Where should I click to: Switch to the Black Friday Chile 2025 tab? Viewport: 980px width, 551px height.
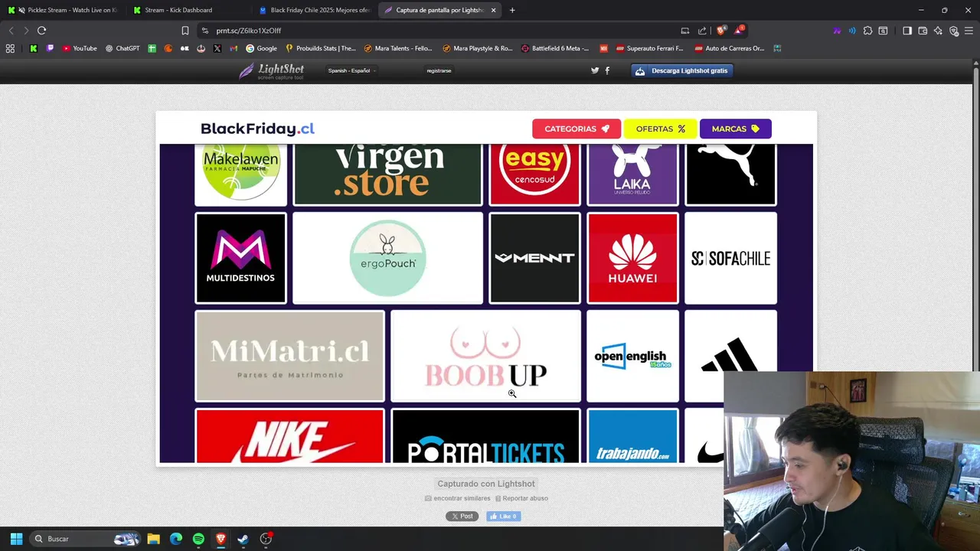(x=314, y=10)
